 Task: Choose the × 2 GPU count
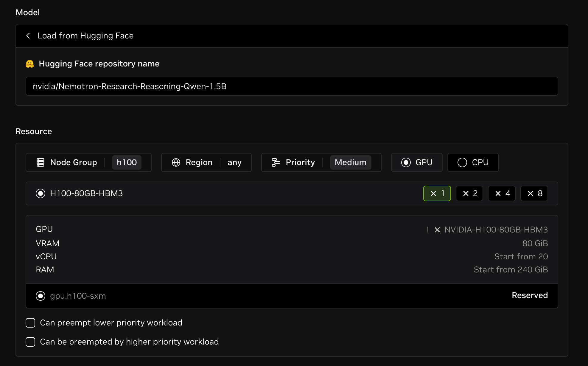pyautogui.click(x=469, y=193)
